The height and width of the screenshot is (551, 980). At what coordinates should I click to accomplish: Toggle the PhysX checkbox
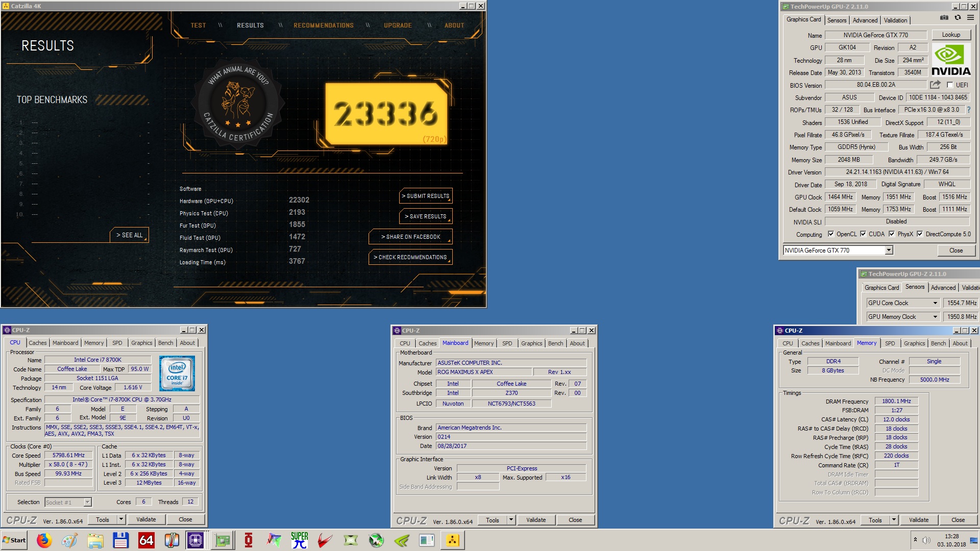(892, 234)
